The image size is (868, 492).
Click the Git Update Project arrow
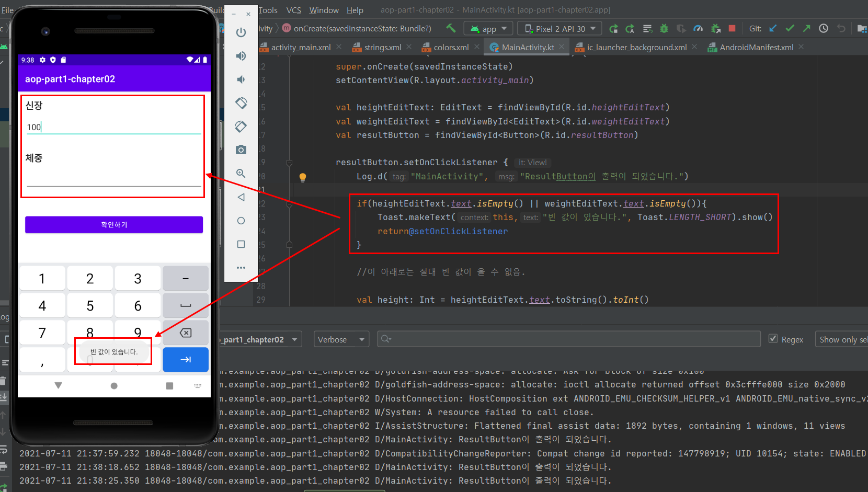point(773,29)
